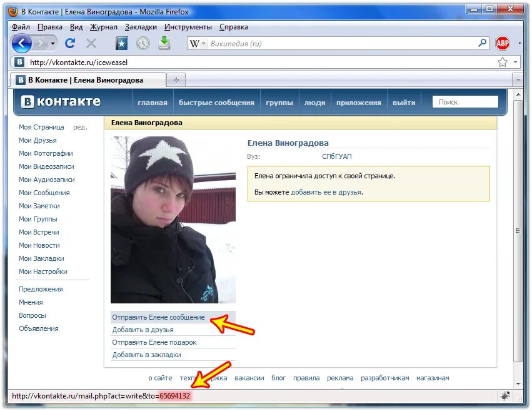Click the Adblock Plus ABP icon
Screen dimensions: 532x411
pos(503,43)
